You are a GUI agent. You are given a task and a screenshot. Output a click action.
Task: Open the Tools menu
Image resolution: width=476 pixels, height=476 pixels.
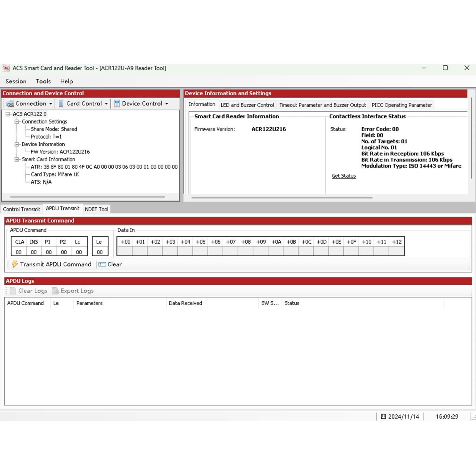tap(43, 81)
